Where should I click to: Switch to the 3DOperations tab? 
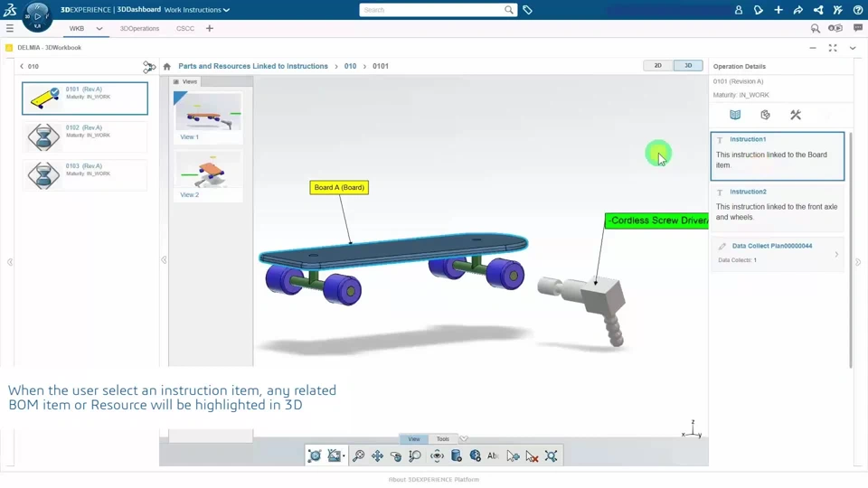tap(139, 28)
